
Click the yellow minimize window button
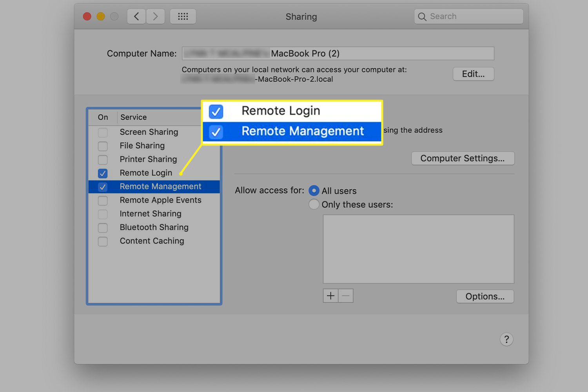click(x=101, y=16)
